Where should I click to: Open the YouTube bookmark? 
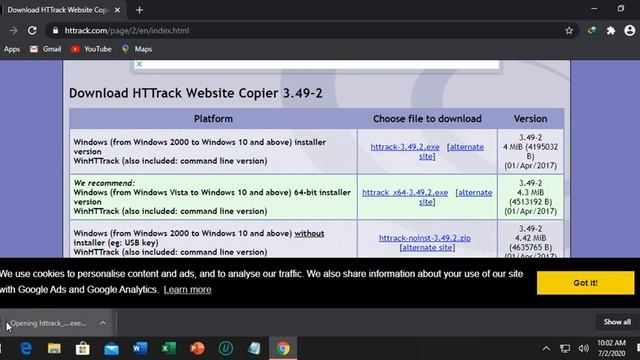[x=91, y=49]
